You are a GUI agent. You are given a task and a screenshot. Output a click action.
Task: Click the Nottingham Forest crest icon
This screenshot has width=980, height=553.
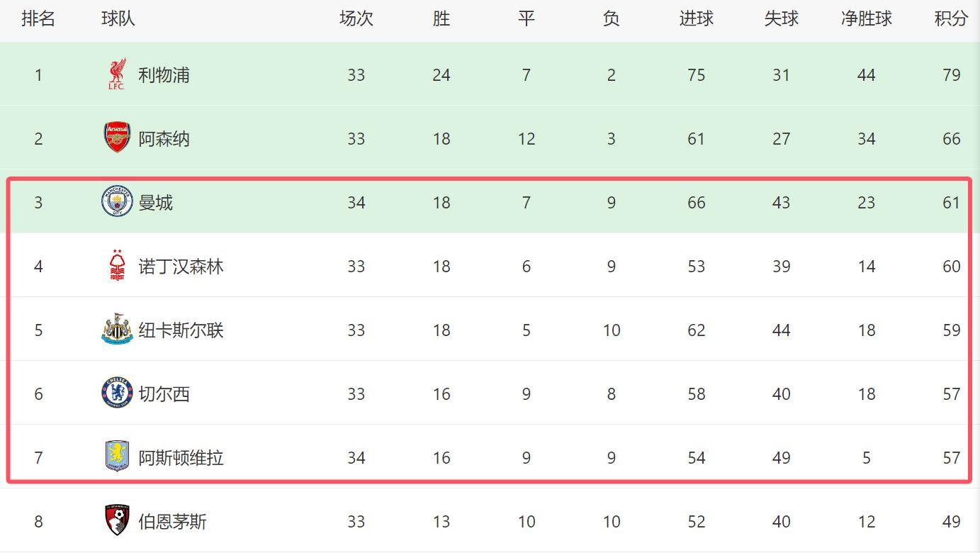point(117,266)
